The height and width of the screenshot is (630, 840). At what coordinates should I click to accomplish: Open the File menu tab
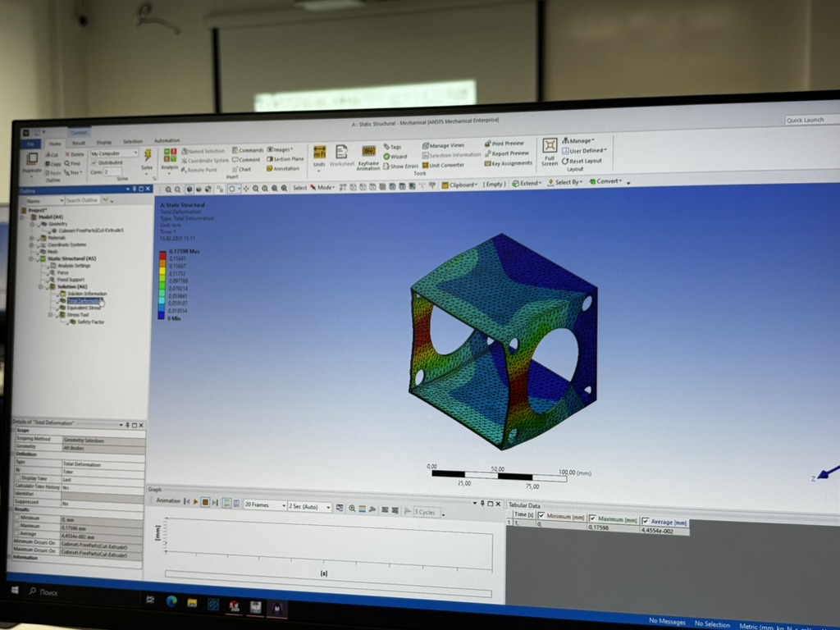[x=31, y=144]
